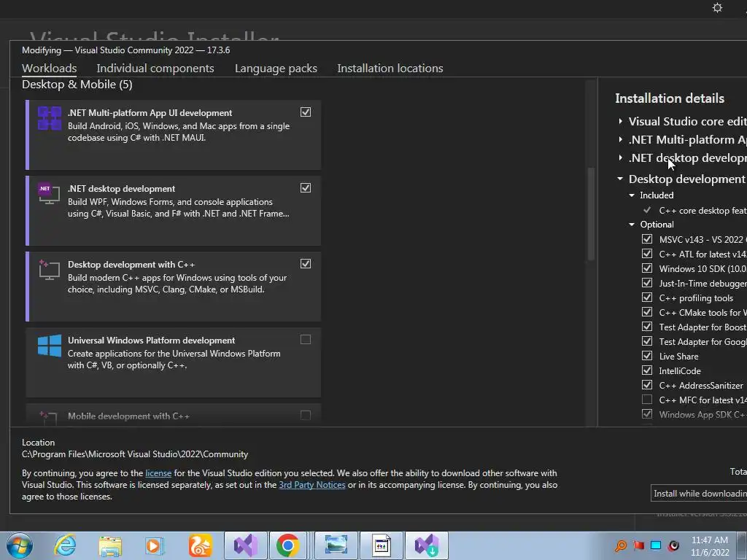Uncheck C++ ATL for latest v143 option
This screenshot has height=560, width=747.
click(x=647, y=254)
